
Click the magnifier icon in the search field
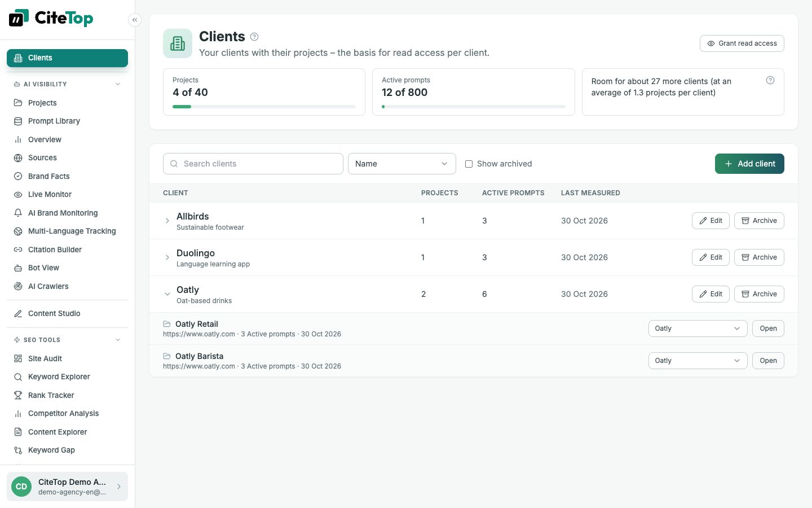pos(174,164)
